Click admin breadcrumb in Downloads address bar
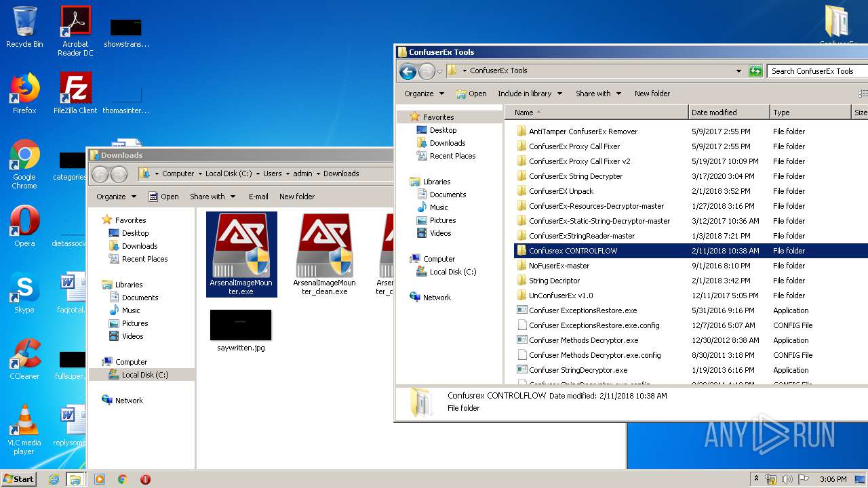Image resolution: width=868 pixels, height=488 pixels. click(x=302, y=174)
